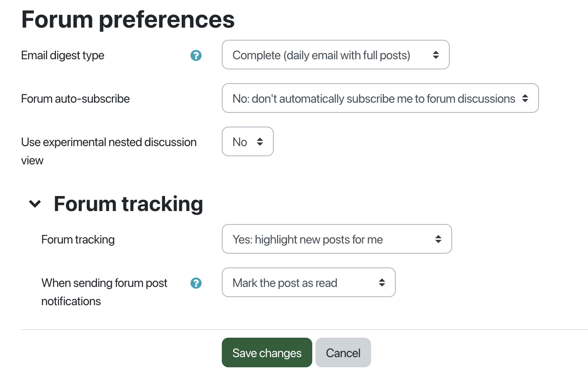Click the up-down arrows beside 'Complete (daily email…)'
This screenshot has width=588, height=388.
point(436,55)
